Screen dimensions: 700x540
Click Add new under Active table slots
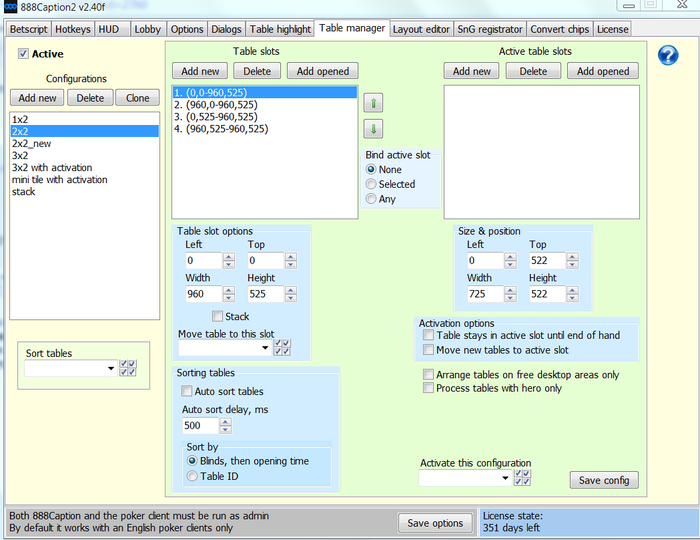point(471,71)
